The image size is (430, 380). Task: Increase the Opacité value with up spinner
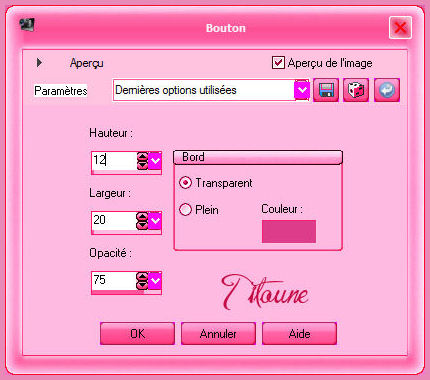coord(142,277)
